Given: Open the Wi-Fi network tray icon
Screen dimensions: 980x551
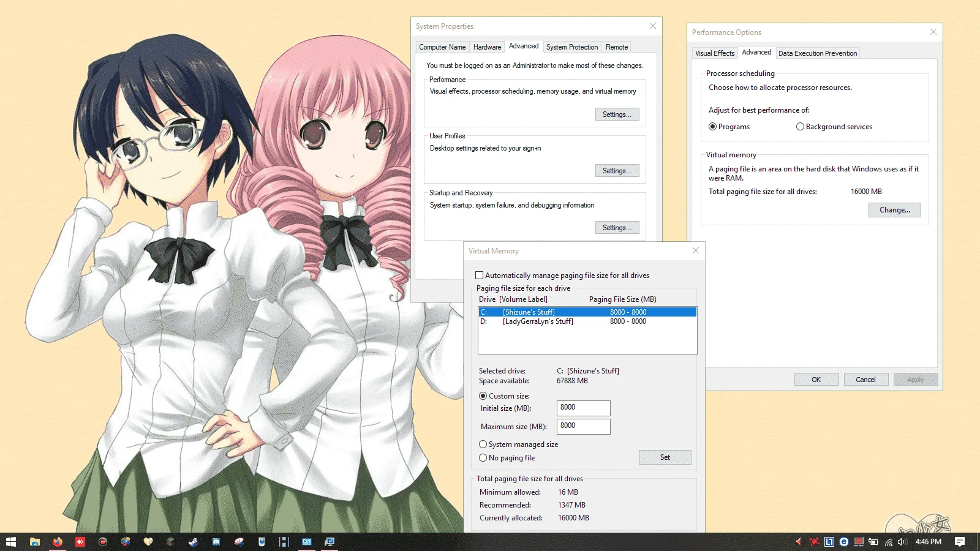Looking at the screenshot, I should tap(888, 542).
